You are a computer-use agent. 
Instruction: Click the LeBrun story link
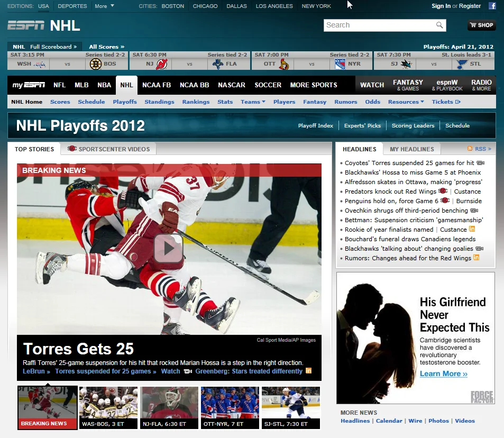click(x=36, y=371)
